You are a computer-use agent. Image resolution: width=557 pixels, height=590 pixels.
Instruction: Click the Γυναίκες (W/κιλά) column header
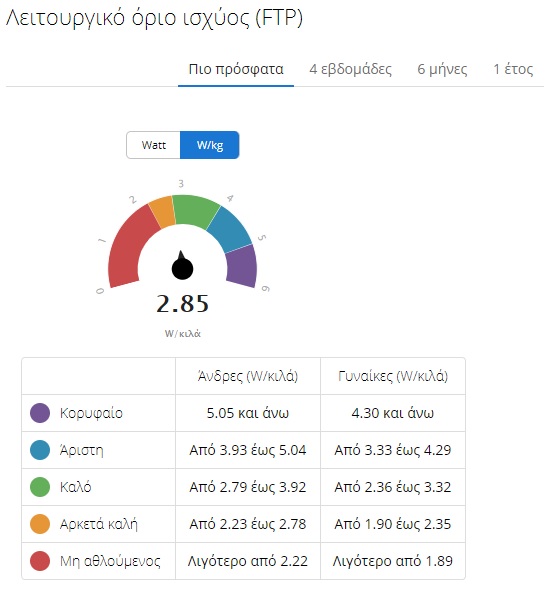point(393,376)
